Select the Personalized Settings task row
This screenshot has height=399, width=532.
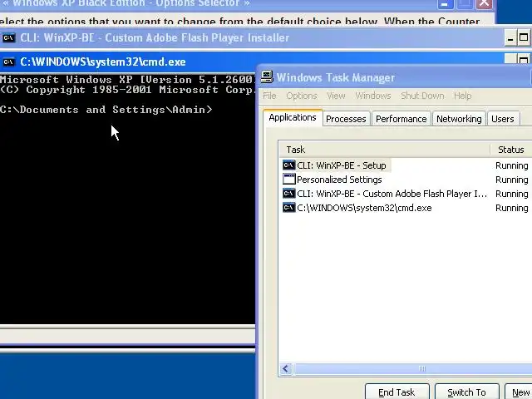tap(406, 180)
